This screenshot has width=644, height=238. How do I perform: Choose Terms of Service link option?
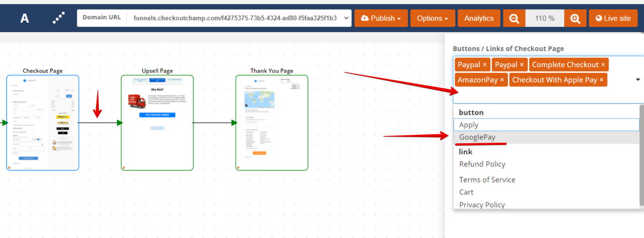tap(487, 180)
